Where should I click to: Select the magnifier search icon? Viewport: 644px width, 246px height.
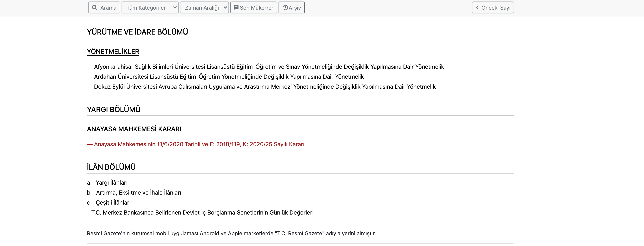coord(94,7)
